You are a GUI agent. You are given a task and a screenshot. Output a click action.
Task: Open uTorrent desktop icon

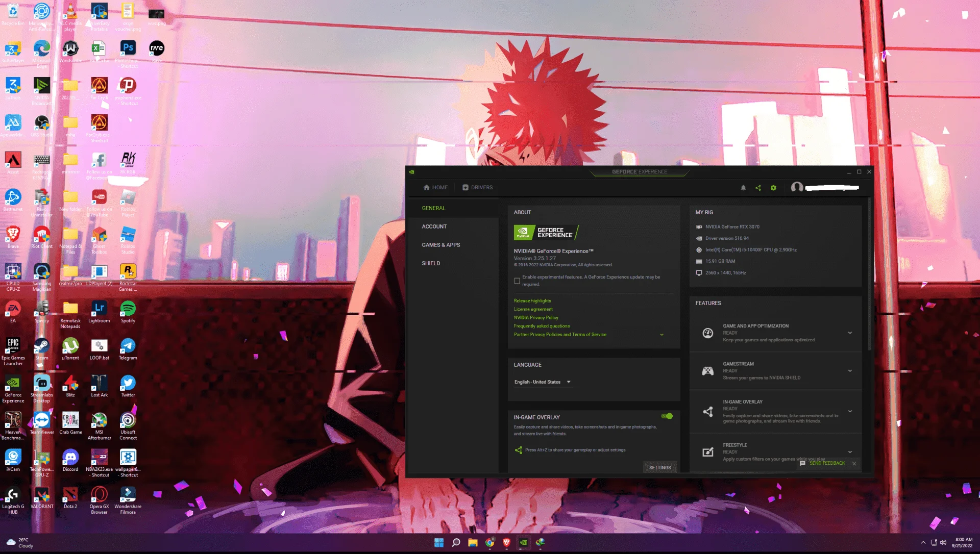click(70, 349)
